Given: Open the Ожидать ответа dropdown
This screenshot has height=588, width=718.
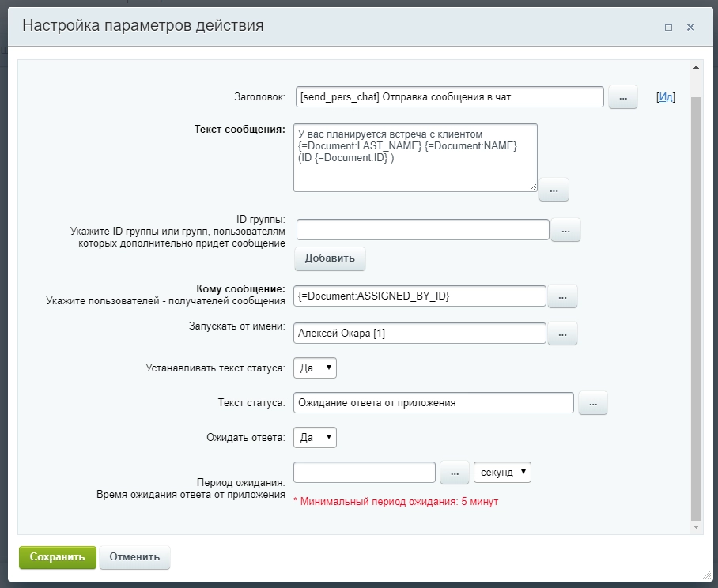Looking at the screenshot, I should (315, 437).
